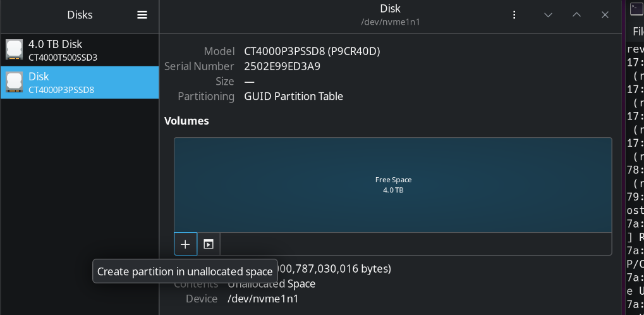
Task: Click the GUID Partition Table partitioning value
Action: [x=293, y=97]
